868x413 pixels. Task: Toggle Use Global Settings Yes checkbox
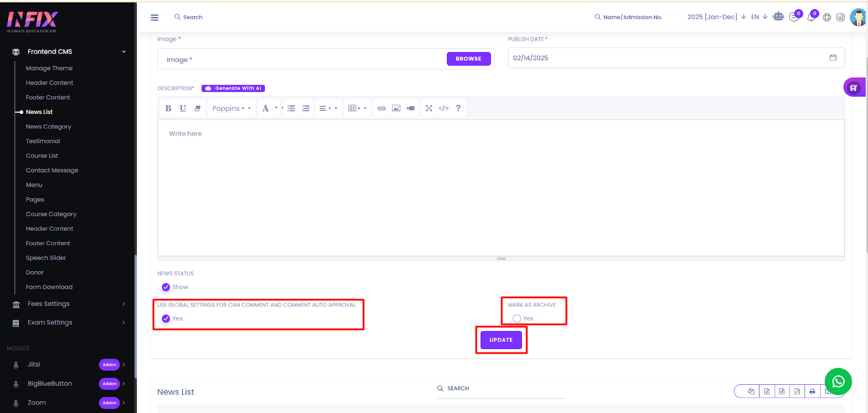point(166,319)
